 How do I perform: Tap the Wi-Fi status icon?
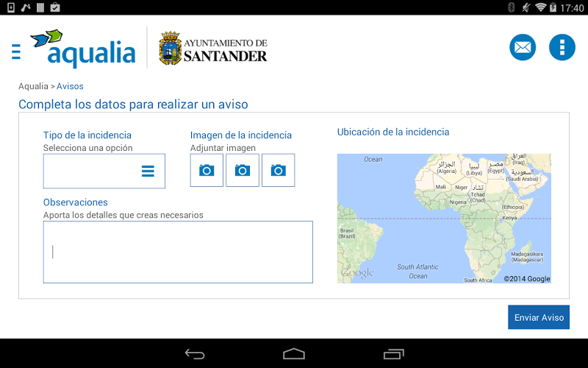pyautogui.click(x=540, y=7)
